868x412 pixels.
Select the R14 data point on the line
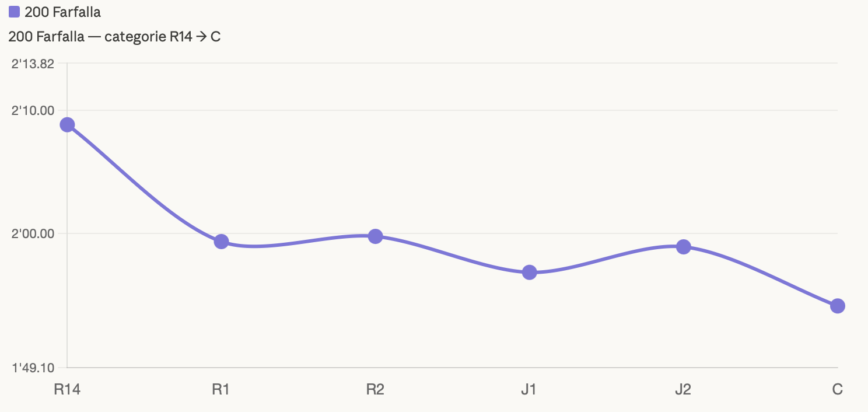(68, 125)
